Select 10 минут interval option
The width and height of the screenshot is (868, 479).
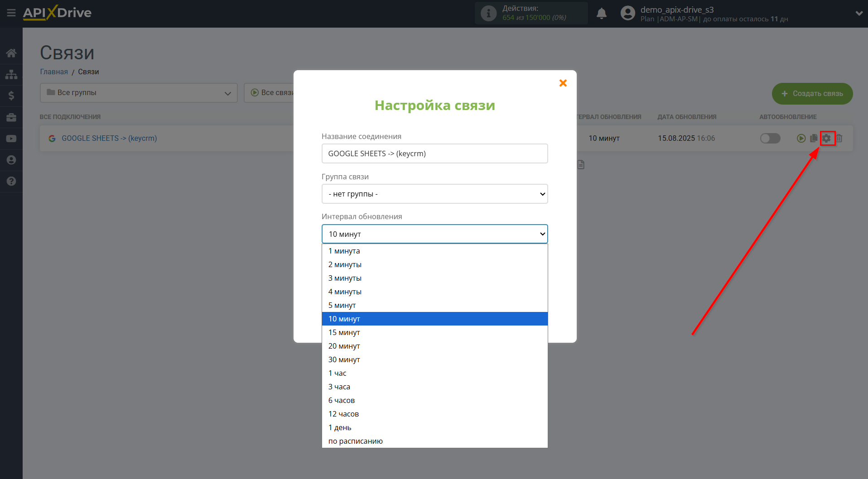pyautogui.click(x=434, y=319)
